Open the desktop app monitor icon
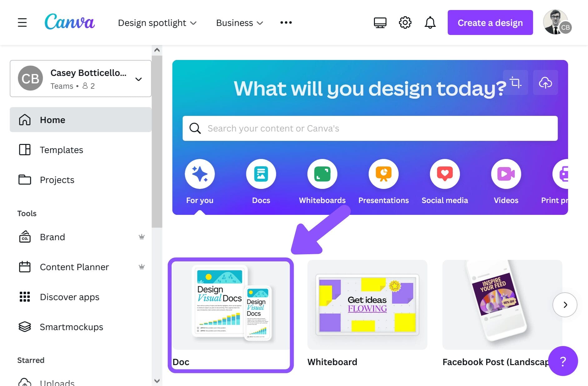The image size is (588, 386). point(380,22)
